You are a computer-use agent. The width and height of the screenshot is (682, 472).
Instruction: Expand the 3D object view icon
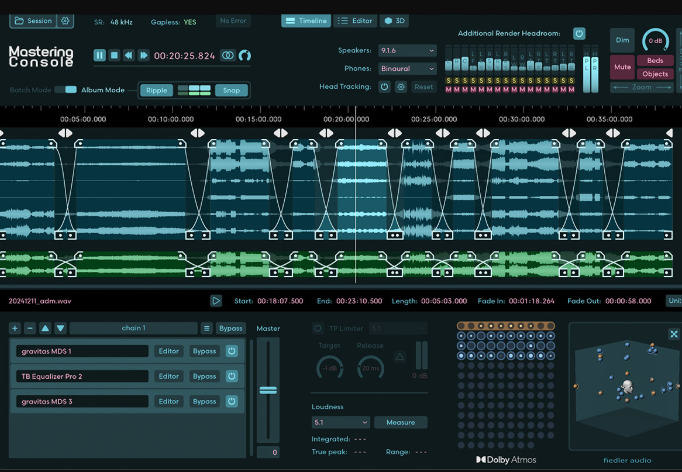pyautogui.click(x=674, y=334)
